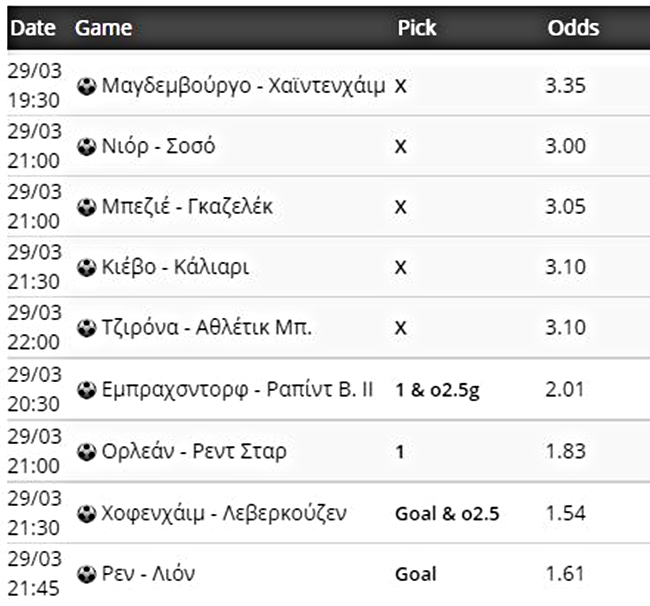This screenshot has width=650, height=606.
Task: Click soccer ball icon next to Εμπραχσντορφ match
Action: pyautogui.click(x=87, y=390)
